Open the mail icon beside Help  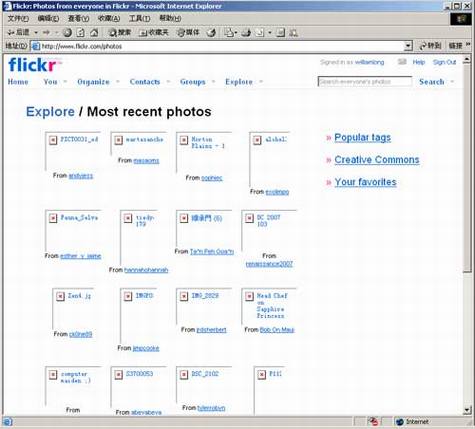pyautogui.click(x=402, y=62)
